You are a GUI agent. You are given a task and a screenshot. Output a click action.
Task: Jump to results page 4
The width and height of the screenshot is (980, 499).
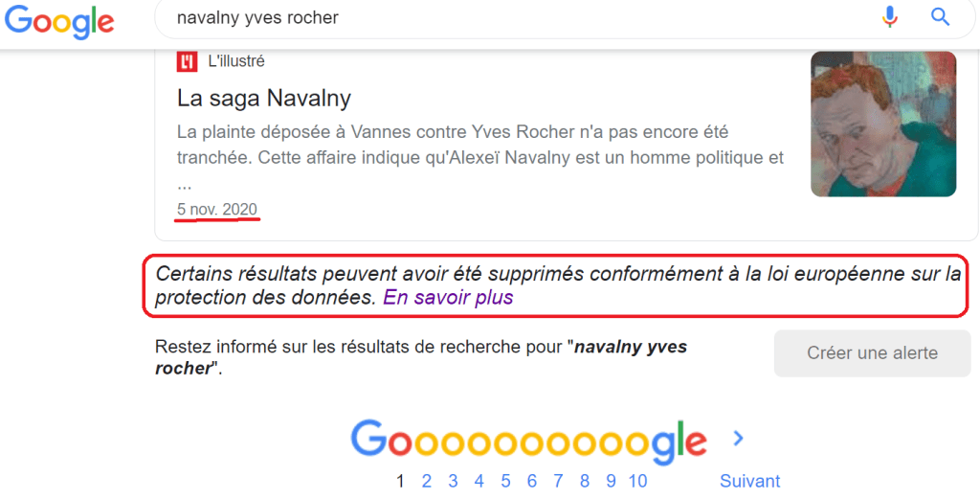coord(479,481)
